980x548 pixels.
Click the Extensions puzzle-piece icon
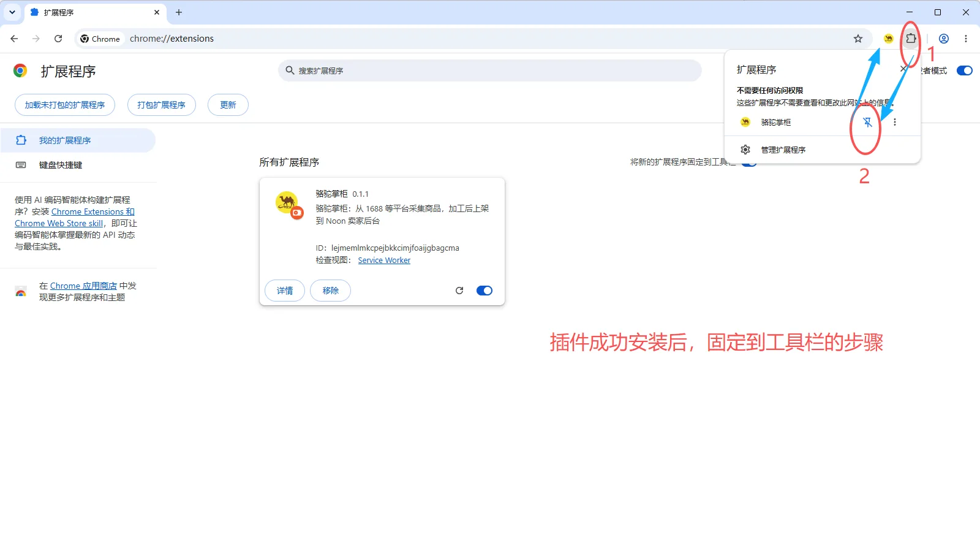click(x=911, y=39)
